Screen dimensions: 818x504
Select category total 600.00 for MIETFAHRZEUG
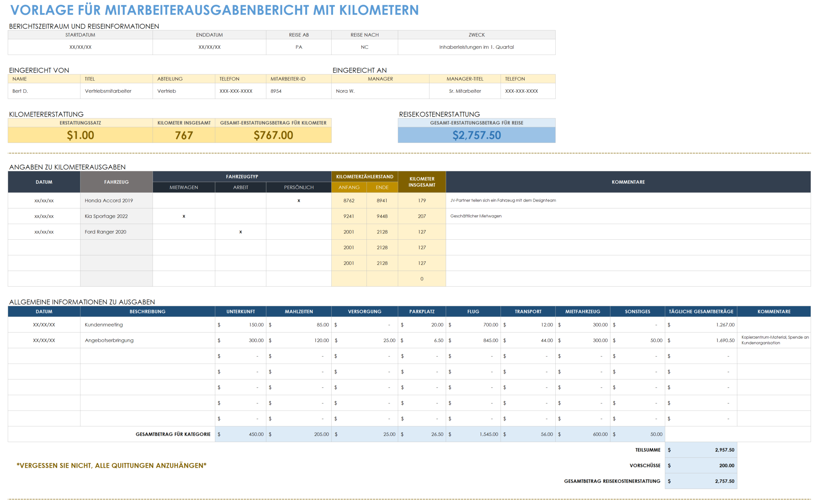tap(583, 434)
